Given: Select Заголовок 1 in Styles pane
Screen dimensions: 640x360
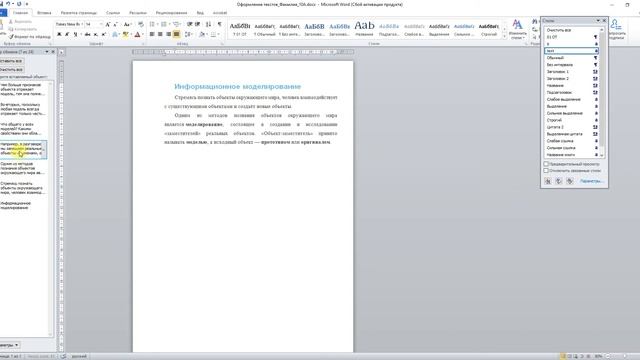Looking at the screenshot, I should [x=571, y=72].
